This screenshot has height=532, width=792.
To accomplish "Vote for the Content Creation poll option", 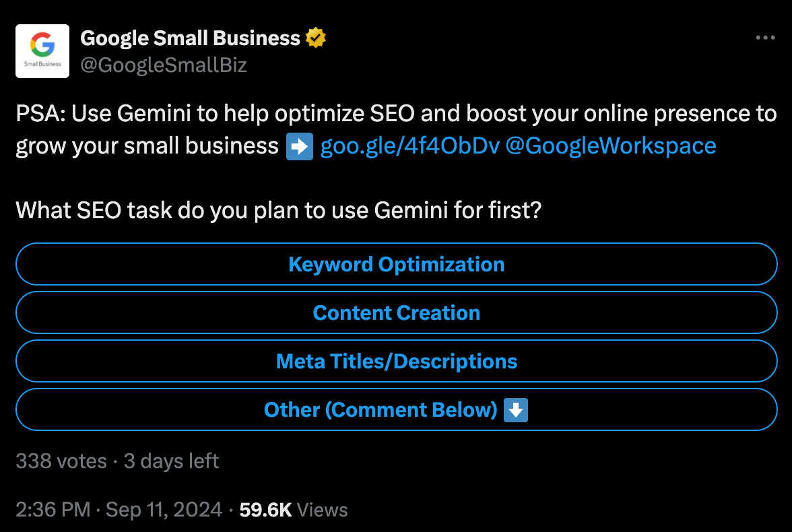I will [x=396, y=312].
